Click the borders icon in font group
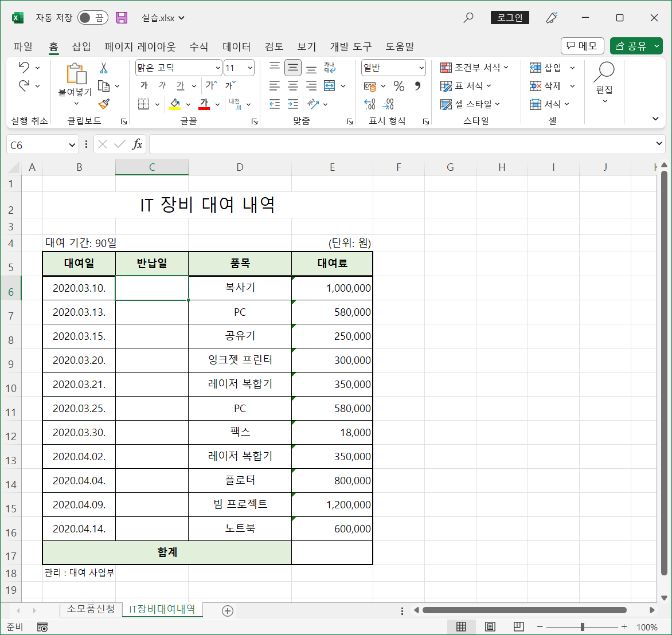The height and width of the screenshot is (635, 672). [143, 104]
